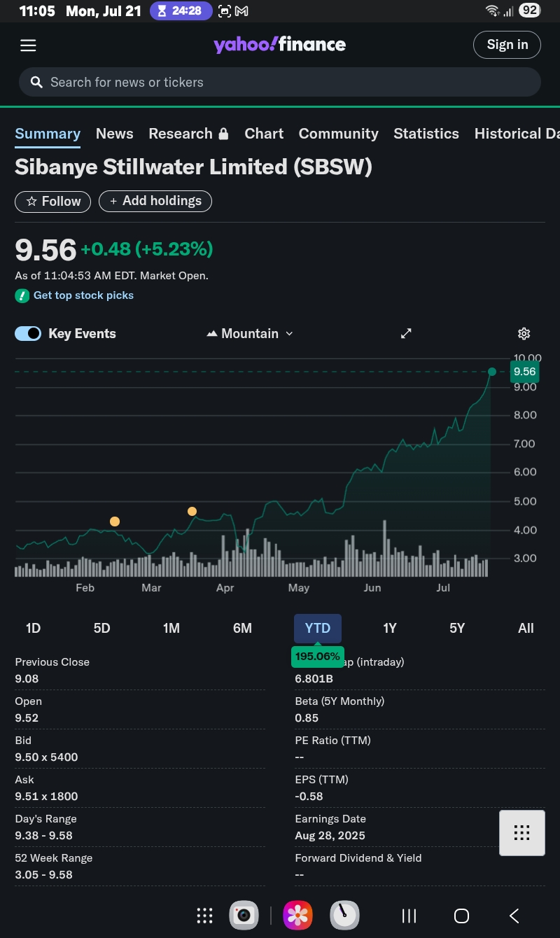Tap the current price dot on chart
Screen dimensions: 560x938
(492, 372)
